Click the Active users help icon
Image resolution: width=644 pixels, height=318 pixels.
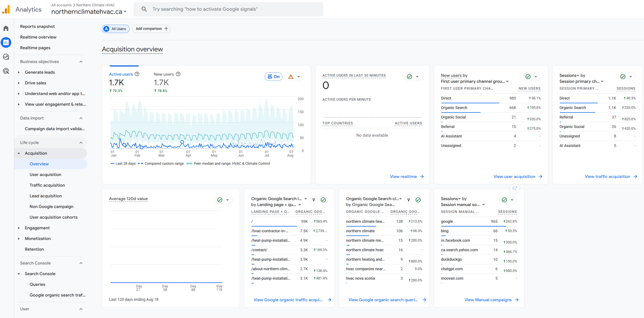point(137,74)
